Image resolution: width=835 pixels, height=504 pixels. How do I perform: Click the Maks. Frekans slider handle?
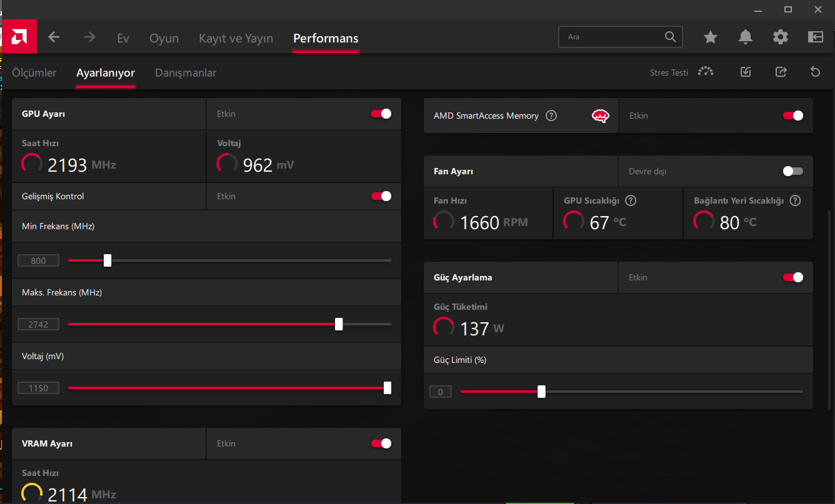click(x=339, y=324)
